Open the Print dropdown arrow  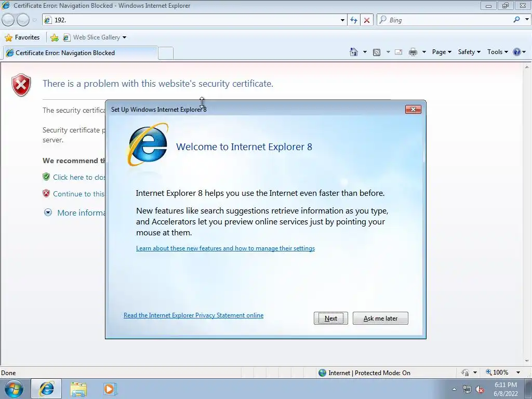424,52
